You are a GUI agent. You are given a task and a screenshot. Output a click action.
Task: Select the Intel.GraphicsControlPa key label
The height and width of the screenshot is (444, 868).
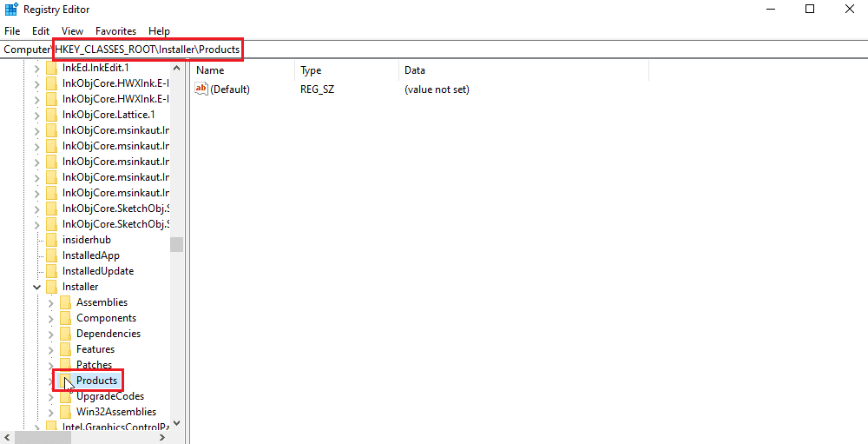pyautogui.click(x=115, y=427)
